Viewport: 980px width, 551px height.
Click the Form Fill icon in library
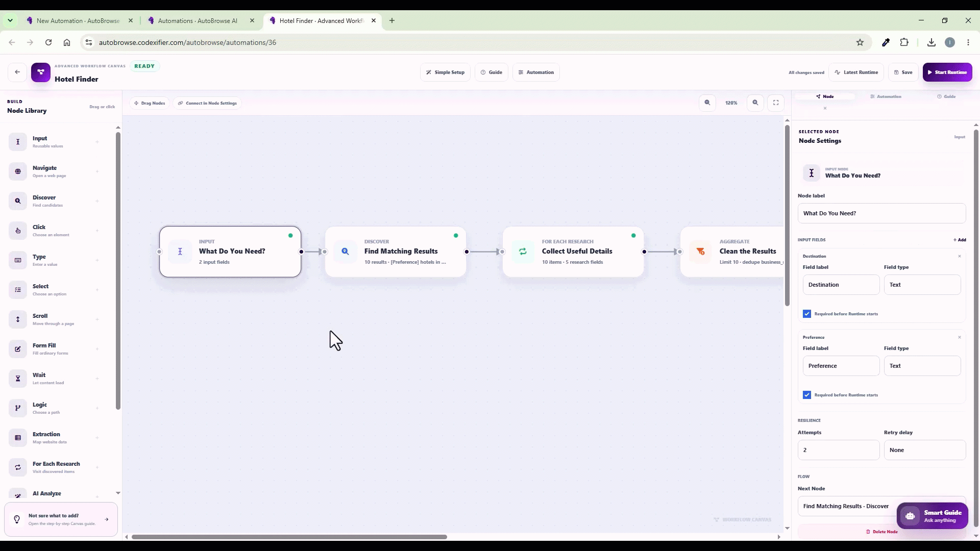pos(18,349)
